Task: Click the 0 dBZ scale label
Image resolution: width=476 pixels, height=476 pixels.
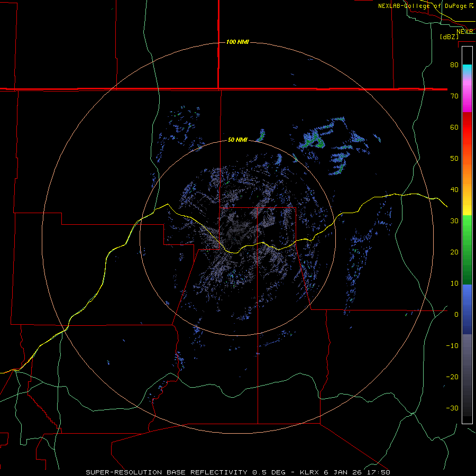Action: [x=456, y=315]
